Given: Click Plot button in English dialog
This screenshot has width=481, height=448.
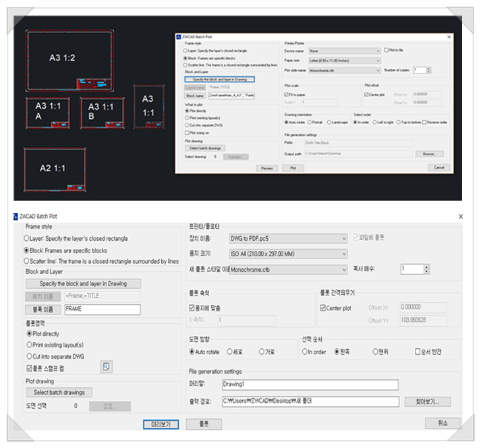Looking at the screenshot, I should (x=293, y=168).
